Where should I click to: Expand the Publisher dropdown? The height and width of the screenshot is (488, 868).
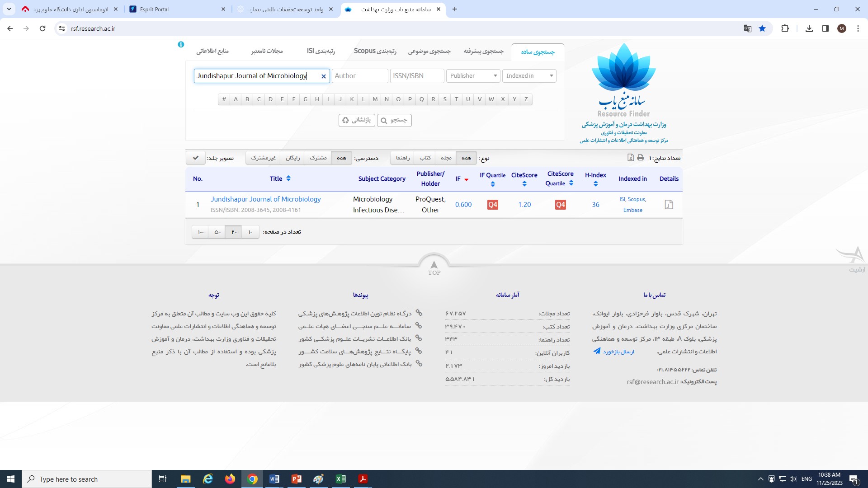pyautogui.click(x=473, y=76)
